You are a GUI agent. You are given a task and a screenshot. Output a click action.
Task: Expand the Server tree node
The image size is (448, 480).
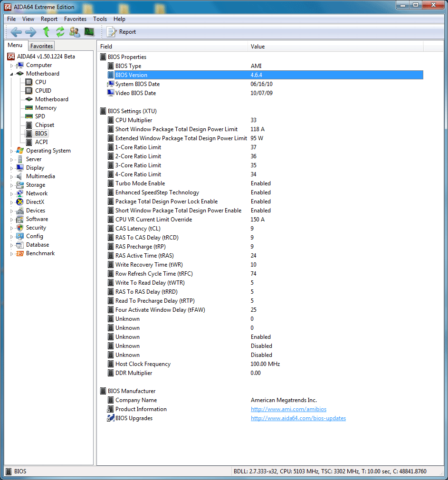tap(11, 160)
